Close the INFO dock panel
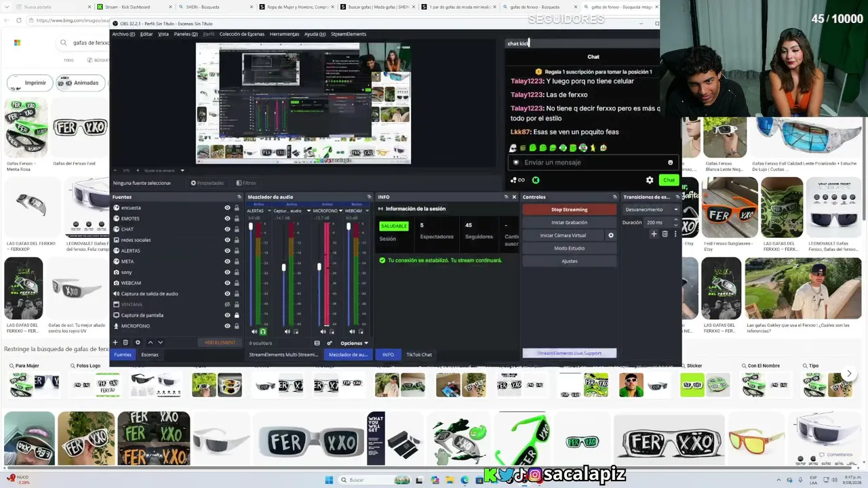The width and height of the screenshot is (868, 488). point(514,197)
